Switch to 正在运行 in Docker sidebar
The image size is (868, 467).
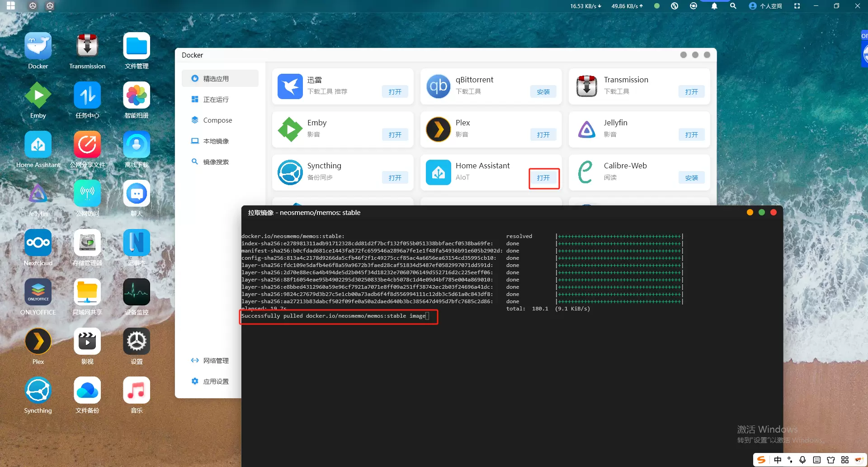pyautogui.click(x=216, y=100)
